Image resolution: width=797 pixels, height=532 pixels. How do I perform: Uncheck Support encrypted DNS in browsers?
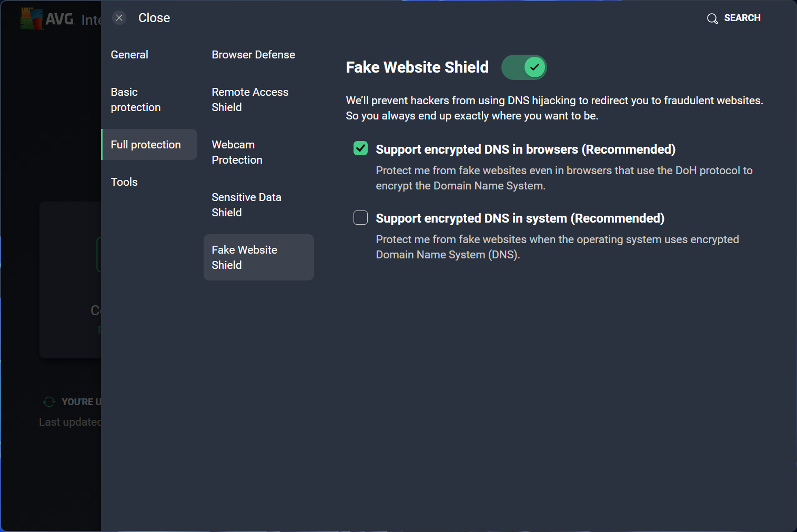tap(361, 149)
